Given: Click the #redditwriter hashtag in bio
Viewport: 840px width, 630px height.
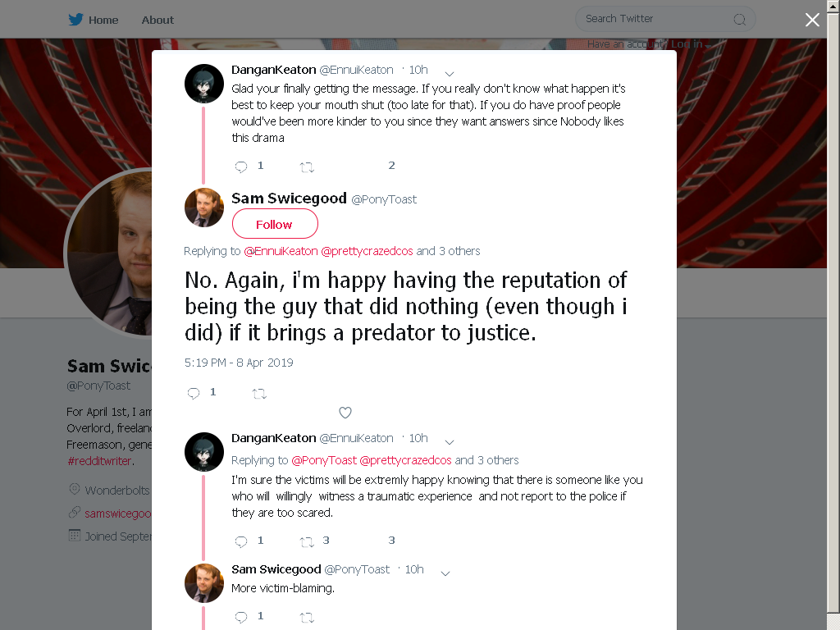Looking at the screenshot, I should (x=99, y=461).
